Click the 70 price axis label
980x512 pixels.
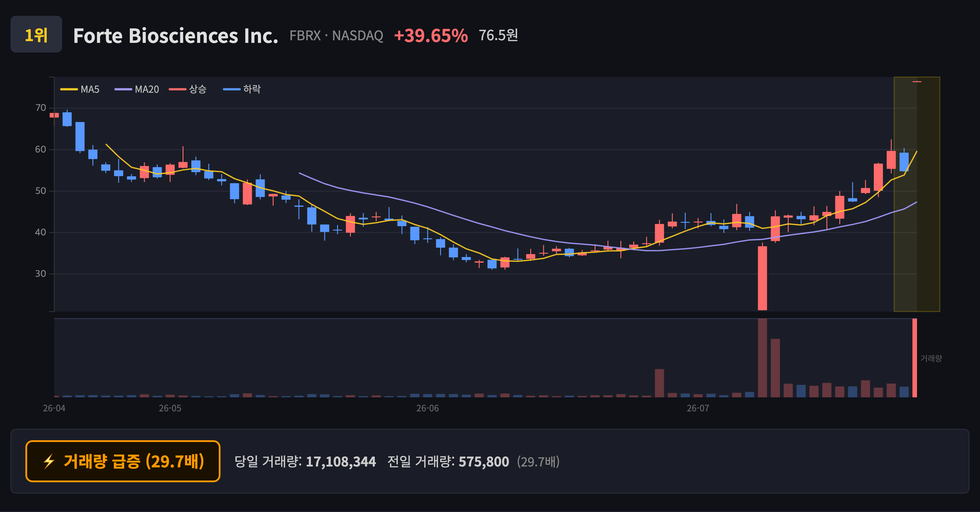[41, 108]
